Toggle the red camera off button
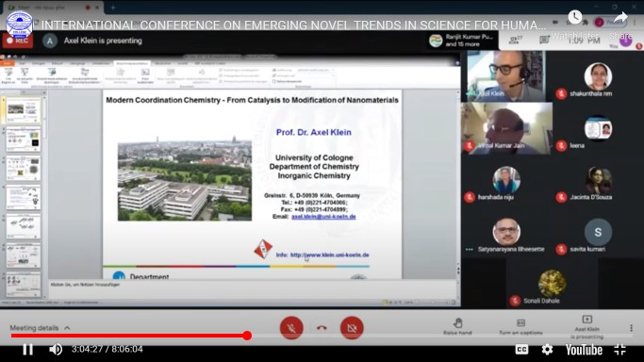This screenshot has height=362, width=644. click(352, 328)
